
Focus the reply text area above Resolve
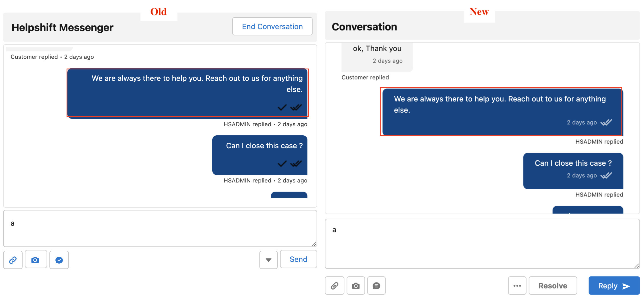pyautogui.click(x=482, y=244)
